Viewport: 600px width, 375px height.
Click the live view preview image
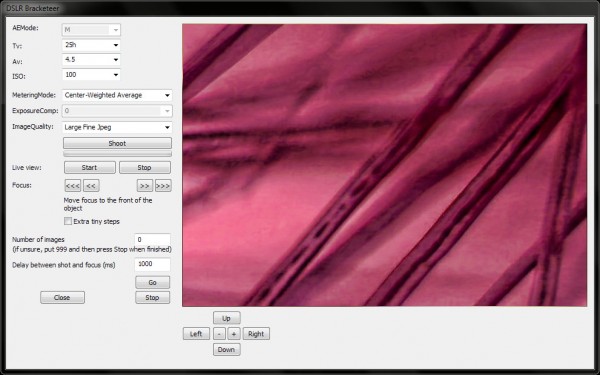click(385, 165)
